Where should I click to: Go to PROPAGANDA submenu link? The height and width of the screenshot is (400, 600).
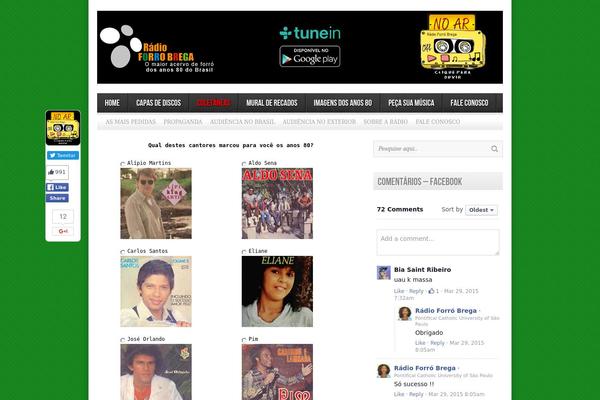coord(183,122)
